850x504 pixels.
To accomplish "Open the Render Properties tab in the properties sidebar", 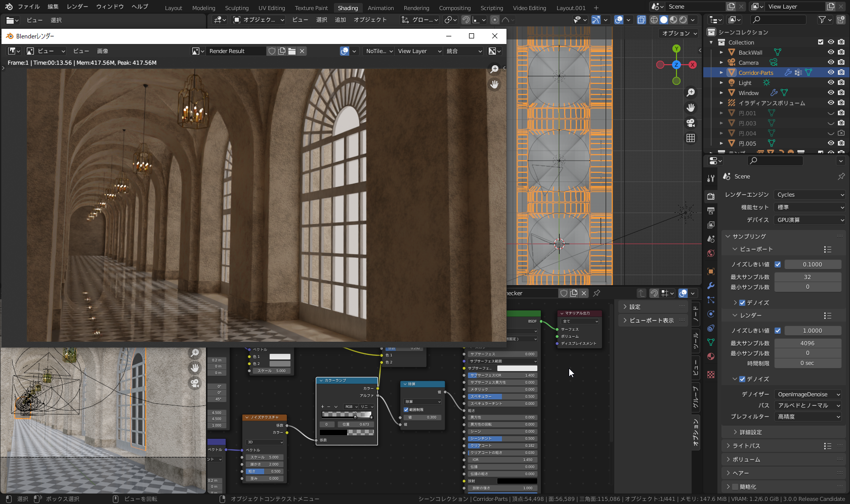I will pyautogui.click(x=711, y=196).
